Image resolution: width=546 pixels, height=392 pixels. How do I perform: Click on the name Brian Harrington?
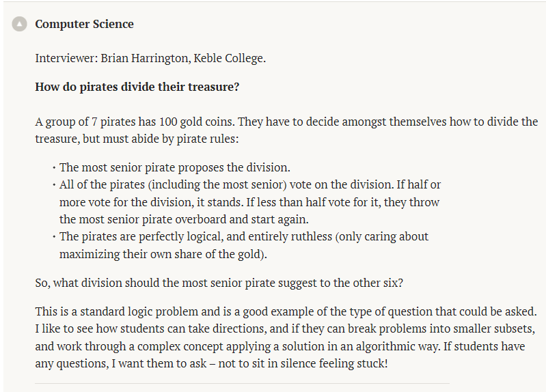(146, 58)
